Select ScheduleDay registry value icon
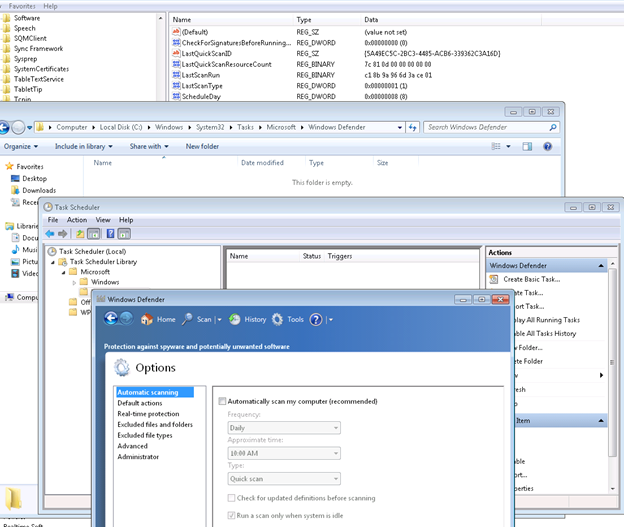 pyautogui.click(x=176, y=96)
